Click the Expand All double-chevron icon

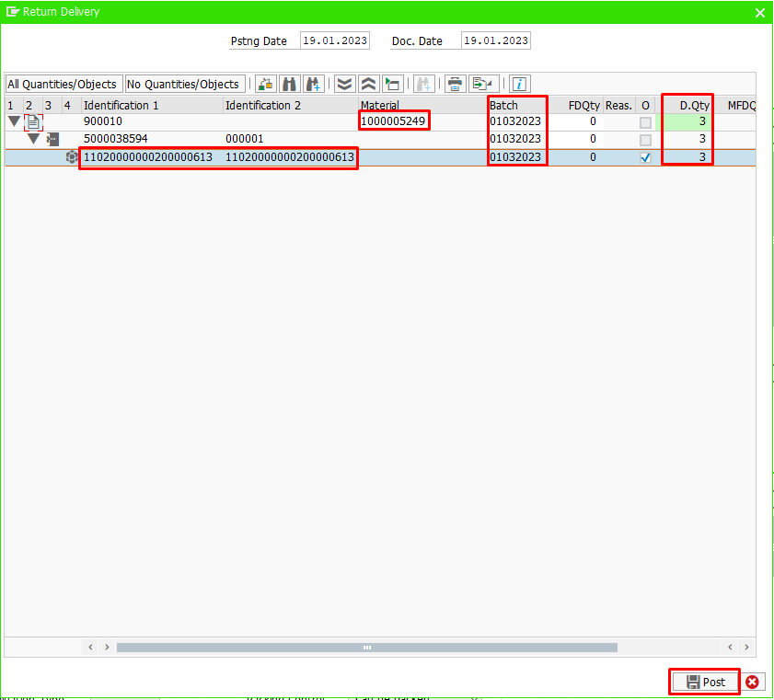pyautogui.click(x=344, y=84)
